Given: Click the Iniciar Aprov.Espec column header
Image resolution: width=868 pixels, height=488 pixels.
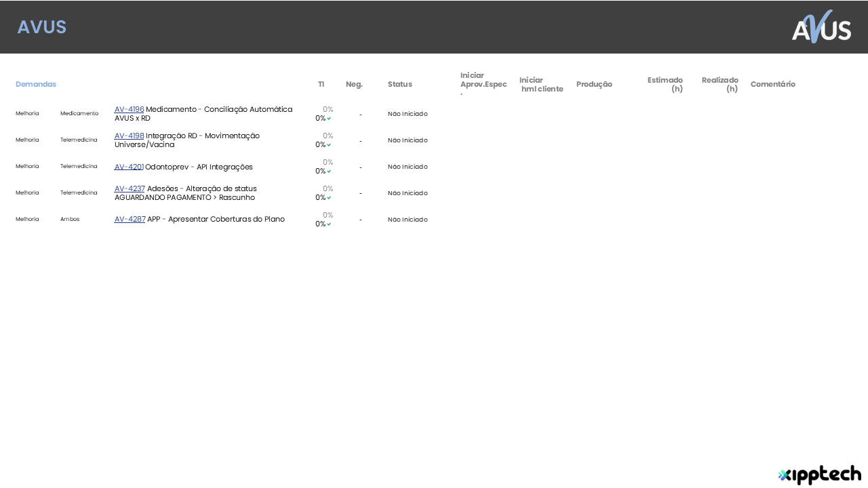Looking at the screenshot, I should click(484, 83).
